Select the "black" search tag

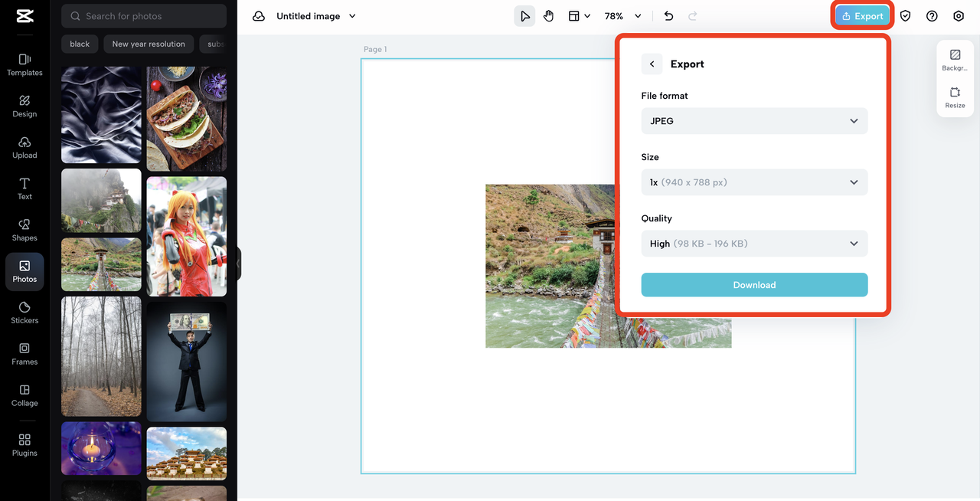tap(80, 44)
